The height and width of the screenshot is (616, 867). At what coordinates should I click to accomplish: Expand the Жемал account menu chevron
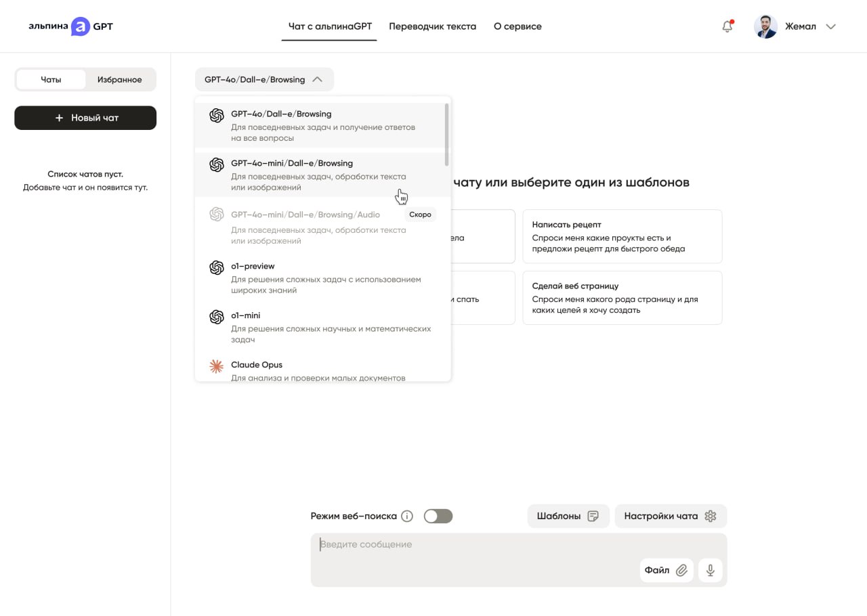831,27
